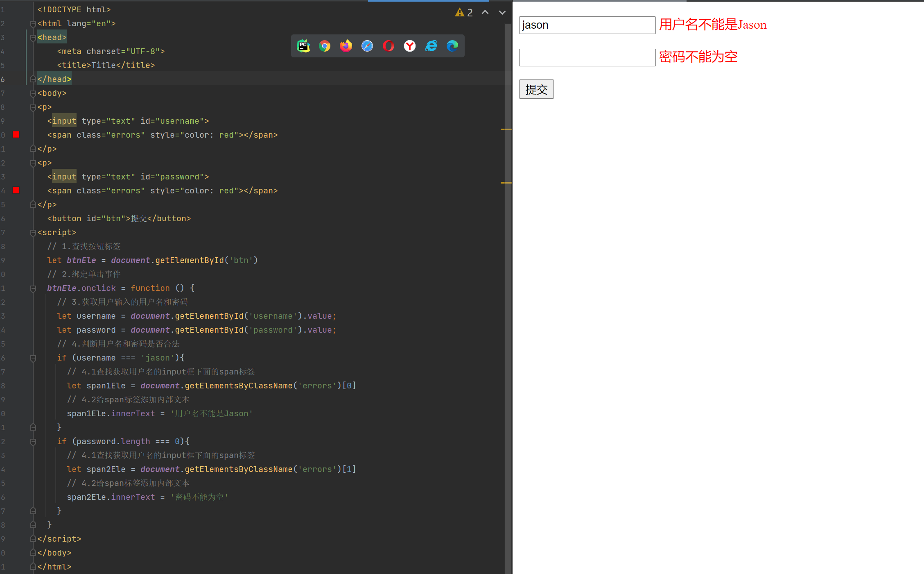Click the second yellow warning stripe marker
924x574 pixels.
coord(506,182)
